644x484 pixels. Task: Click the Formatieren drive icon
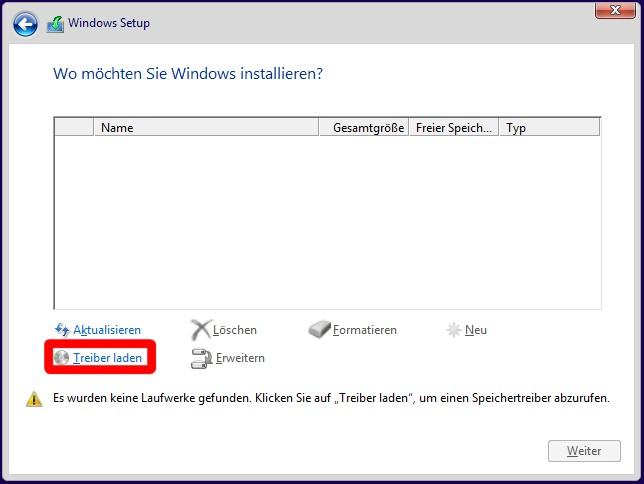pos(320,330)
